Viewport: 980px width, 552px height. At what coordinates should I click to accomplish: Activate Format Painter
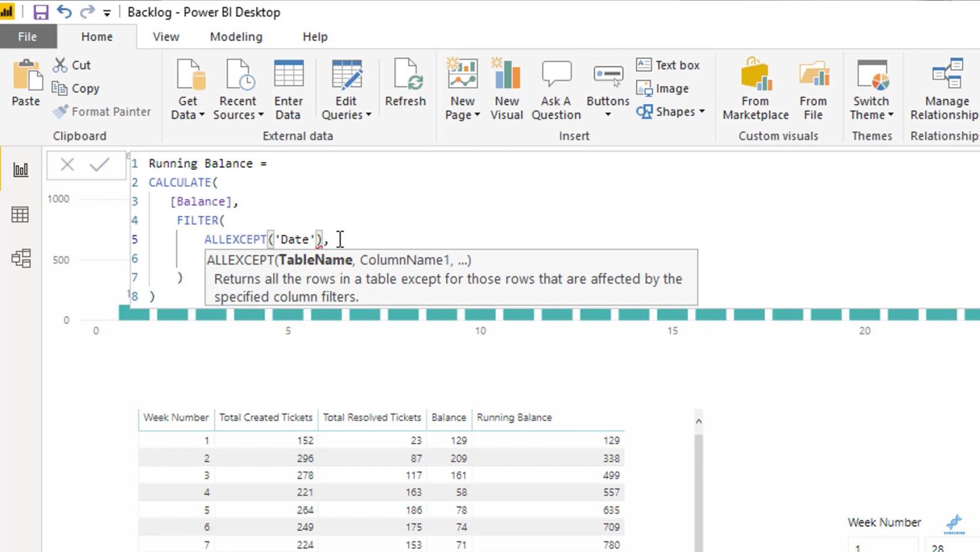click(101, 111)
